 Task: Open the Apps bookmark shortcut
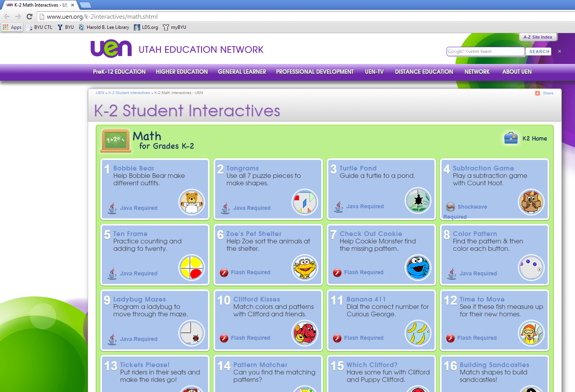coord(12,27)
